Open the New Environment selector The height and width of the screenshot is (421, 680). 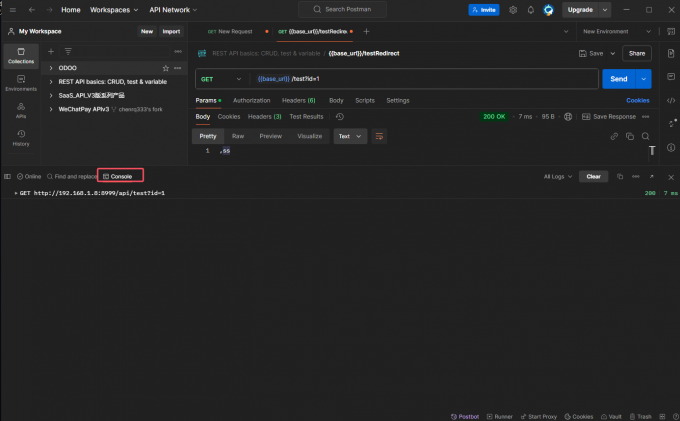coord(617,31)
